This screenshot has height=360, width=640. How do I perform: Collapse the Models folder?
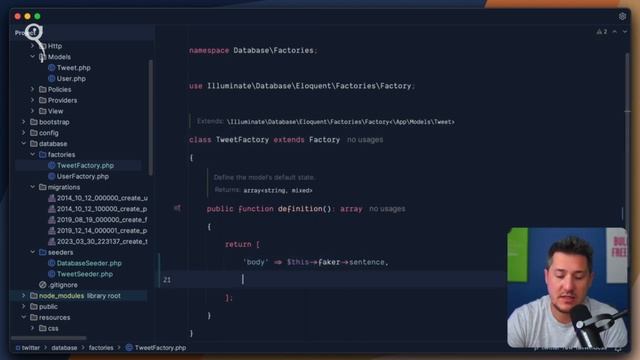(x=32, y=57)
